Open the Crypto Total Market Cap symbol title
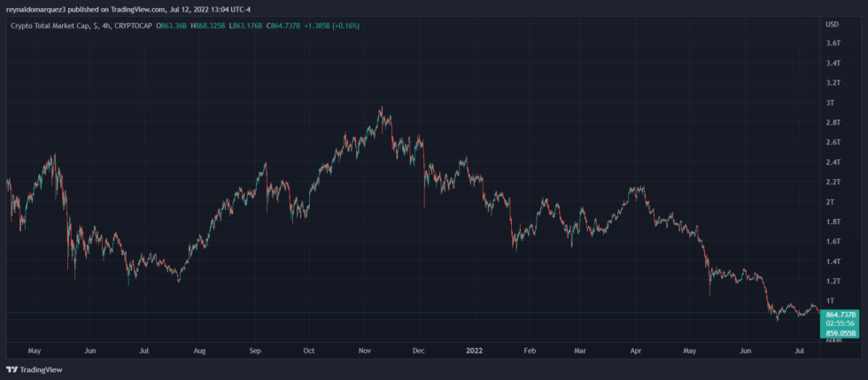Viewport: 868px width, 380px height. pyautogui.click(x=49, y=25)
